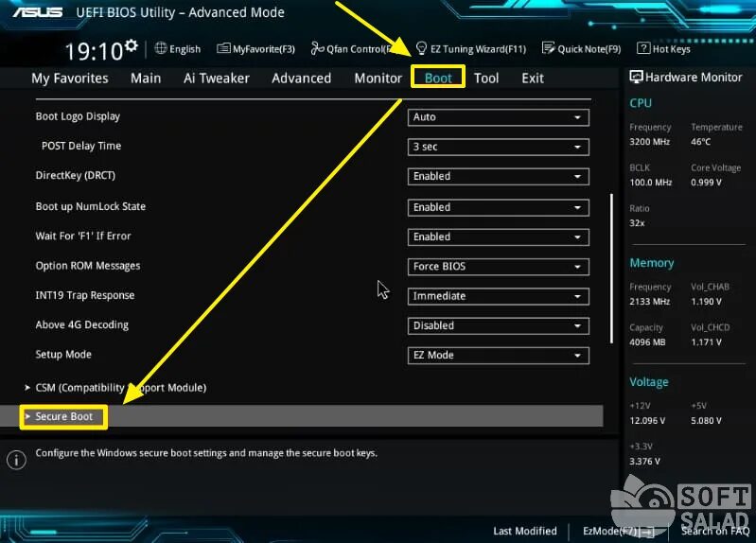Go to the Monitor tab
This screenshot has height=543, width=756.
378,79
